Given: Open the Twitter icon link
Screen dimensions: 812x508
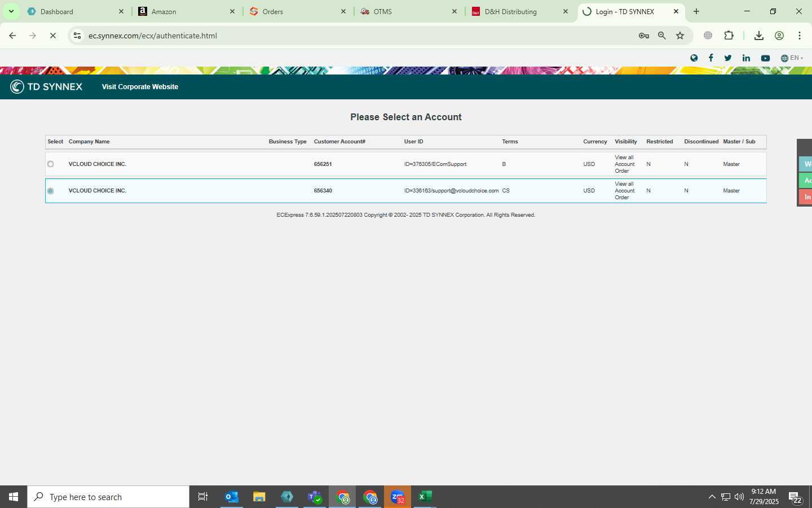Looking at the screenshot, I should pos(728,58).
